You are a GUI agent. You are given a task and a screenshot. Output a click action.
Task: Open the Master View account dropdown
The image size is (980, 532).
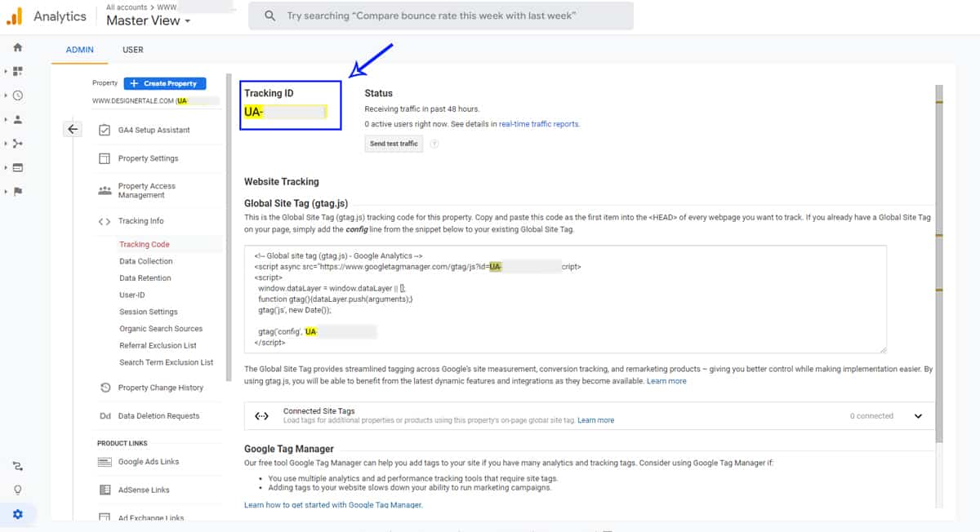point(148,21)
